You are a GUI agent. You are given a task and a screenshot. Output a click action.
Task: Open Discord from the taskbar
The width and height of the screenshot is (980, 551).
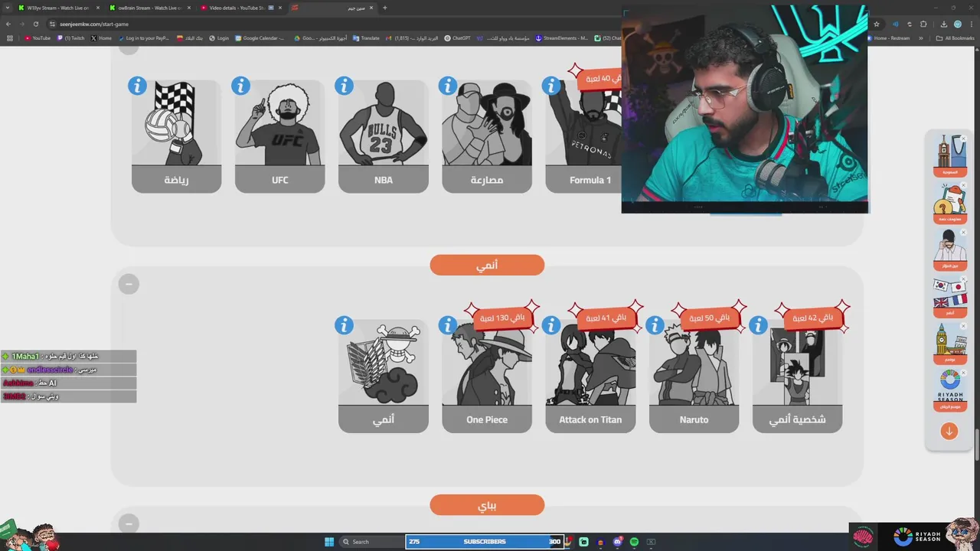(x=617, y=542)
